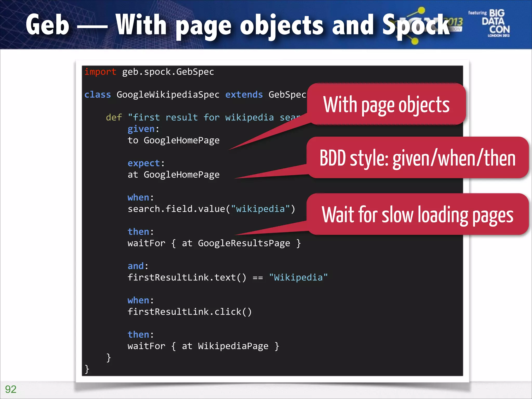Click slide number 92

point(11,389)
